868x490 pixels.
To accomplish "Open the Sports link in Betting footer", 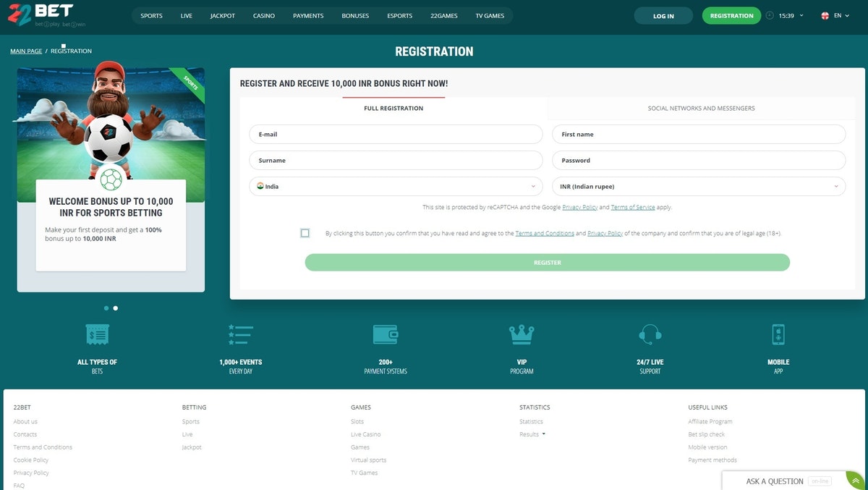I will pyautogui.click(x=191, y=421).
